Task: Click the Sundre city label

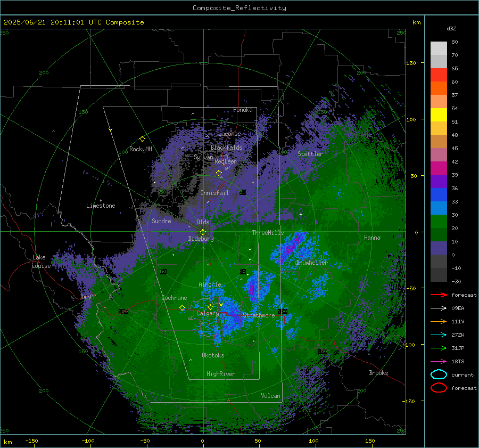Action: [x=161, y=221]
